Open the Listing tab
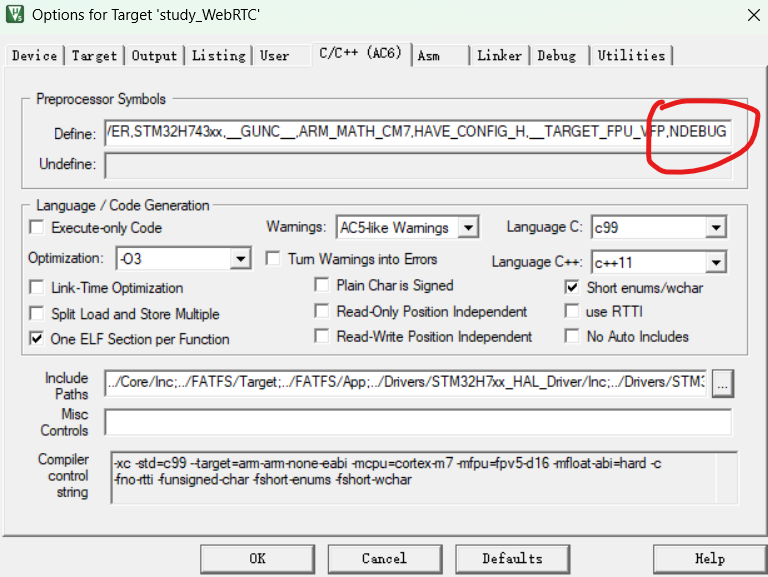Viewport: 768px width, 577px height. (218, 55)
